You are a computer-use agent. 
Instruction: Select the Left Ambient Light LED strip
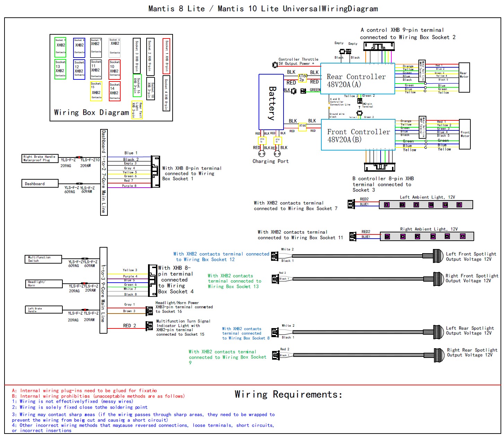tap(426, 205)
